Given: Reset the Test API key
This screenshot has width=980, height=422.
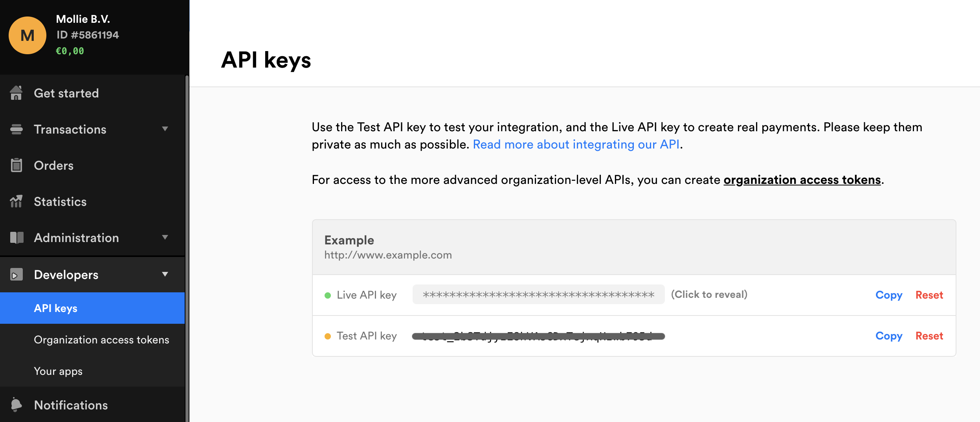Looking at the screenshot, I should pos(929,336).
